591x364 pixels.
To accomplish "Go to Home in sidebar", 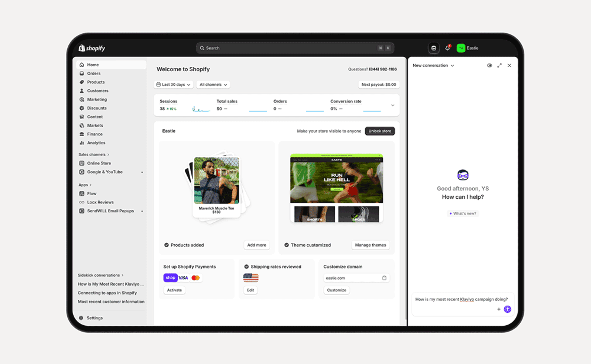I will (111, 65).
